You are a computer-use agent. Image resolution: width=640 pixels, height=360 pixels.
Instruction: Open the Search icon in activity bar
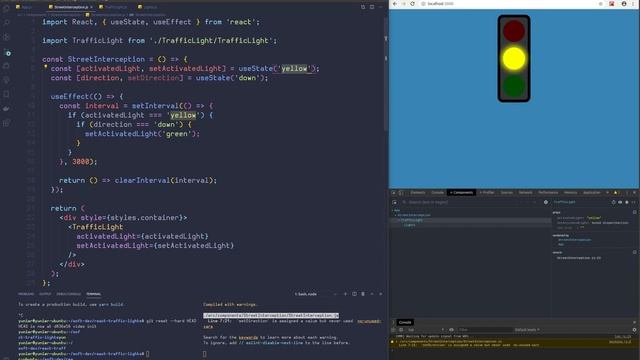coord(7,23)
